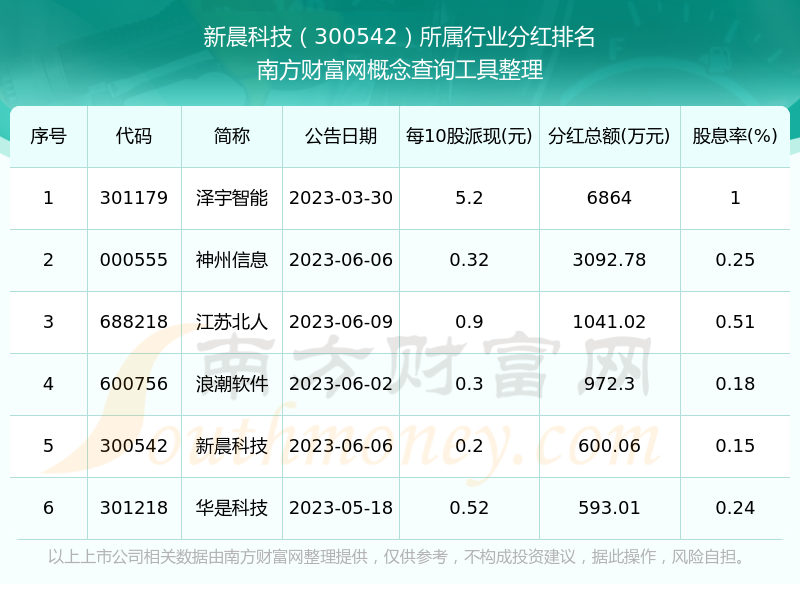
Task: Click the yield value in 泽宇智能 row
Action: click(735, 198)
